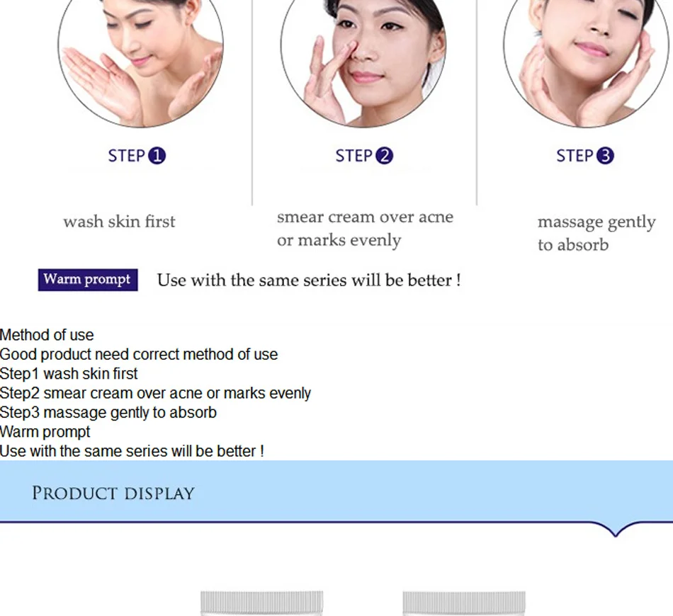Click the 'Step1 wash skin first' line

[69, 374]
